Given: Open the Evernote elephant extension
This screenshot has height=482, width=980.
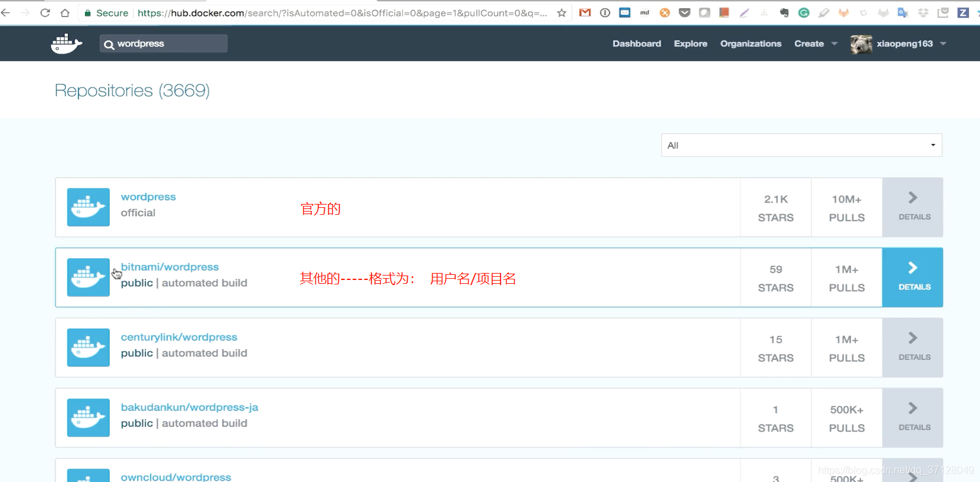Looking at the screenshot, I should (x=784, y=13).
